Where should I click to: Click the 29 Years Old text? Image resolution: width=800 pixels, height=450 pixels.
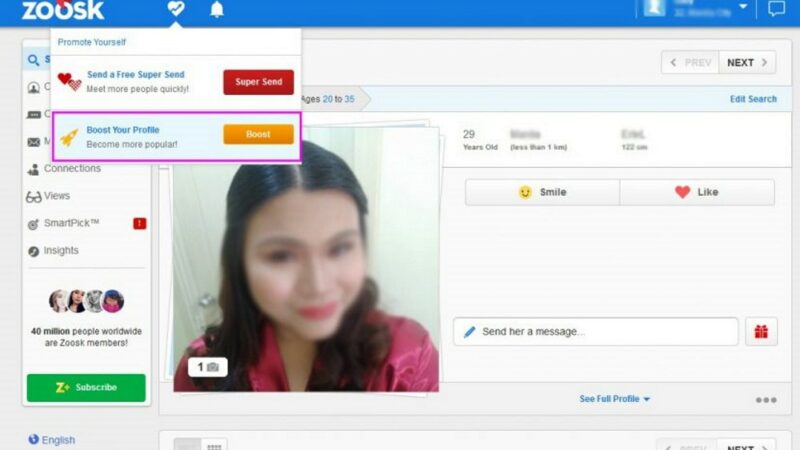pyautogui.click(x=480, y=140)
